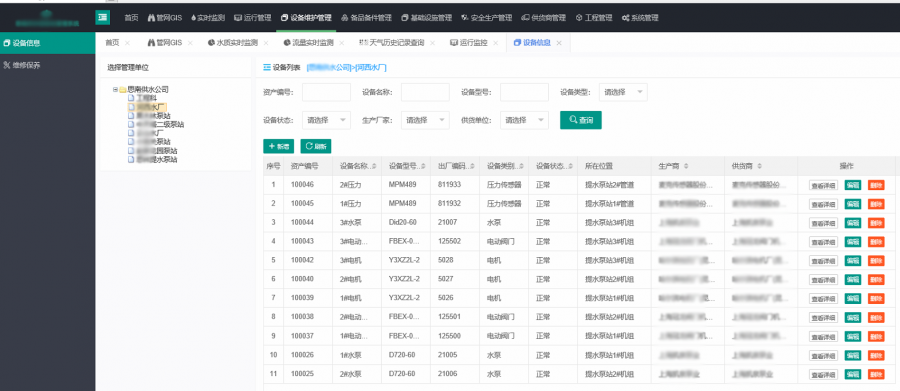The image size is (900, 391).
Task: Toggle the sidebar collapse icon in header
Action: coord(103,18)
